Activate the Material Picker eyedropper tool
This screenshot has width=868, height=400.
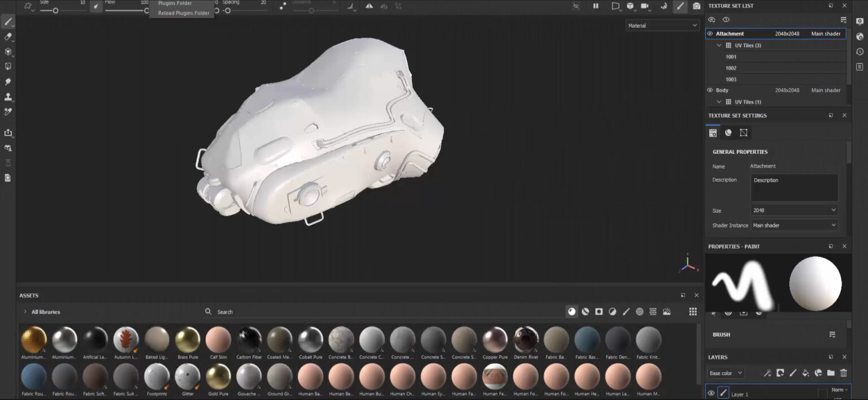point(8,112)
